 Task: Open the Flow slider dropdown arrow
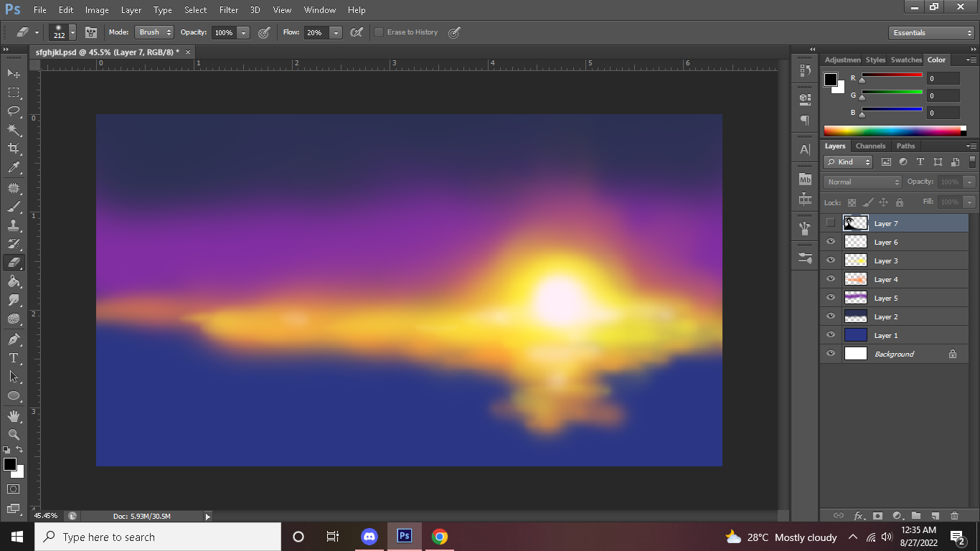coord(336,32)
